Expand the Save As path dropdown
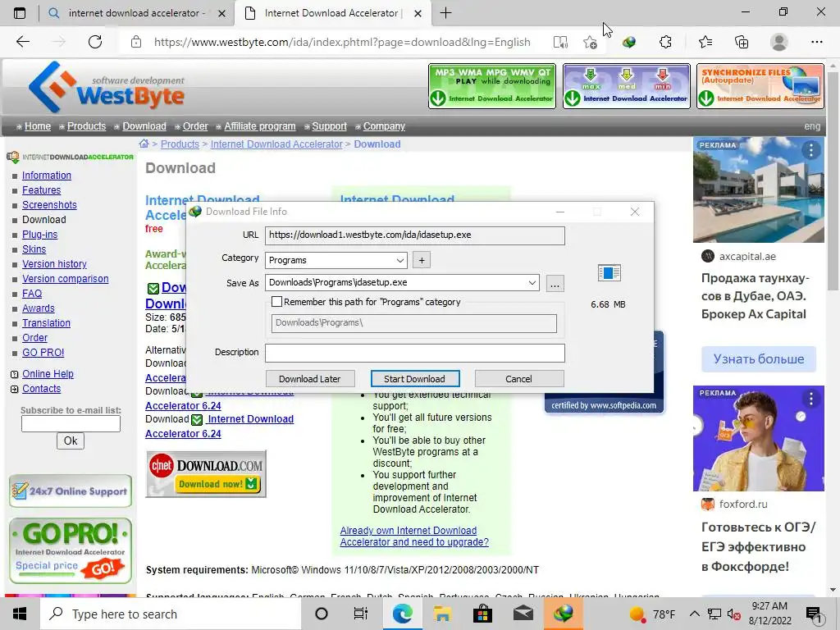 [532, 282]
